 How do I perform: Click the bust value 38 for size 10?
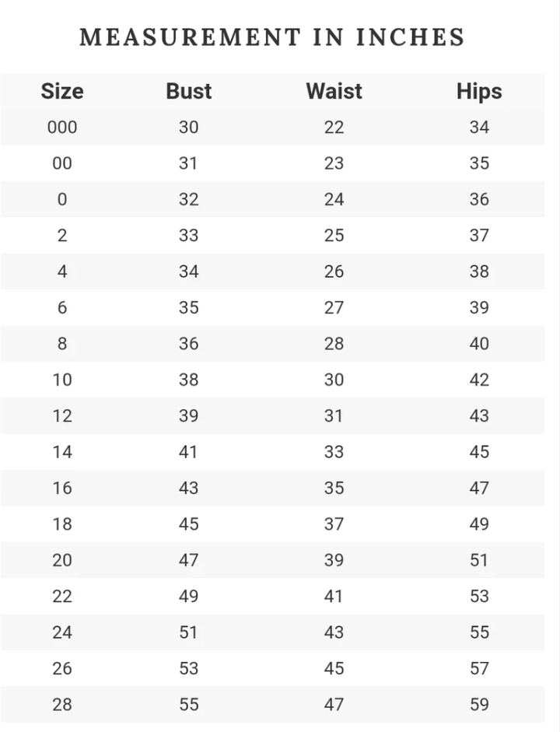coord(188,380)
